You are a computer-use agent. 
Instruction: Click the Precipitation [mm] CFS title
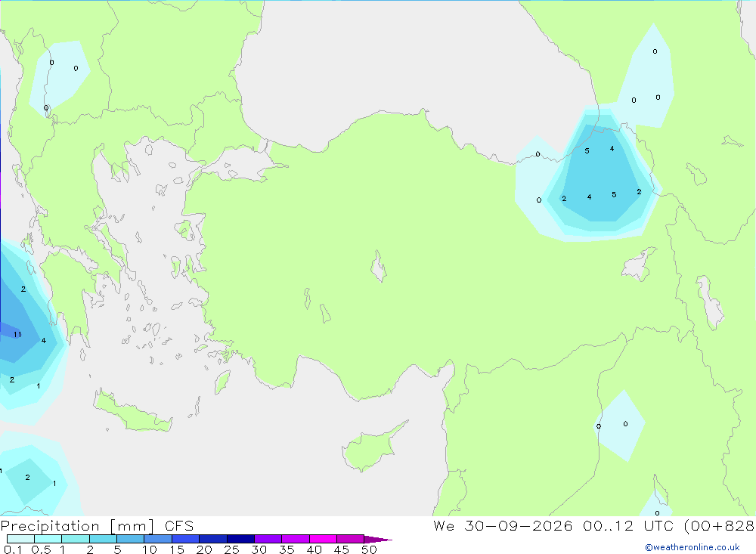(x=97, y=526)
